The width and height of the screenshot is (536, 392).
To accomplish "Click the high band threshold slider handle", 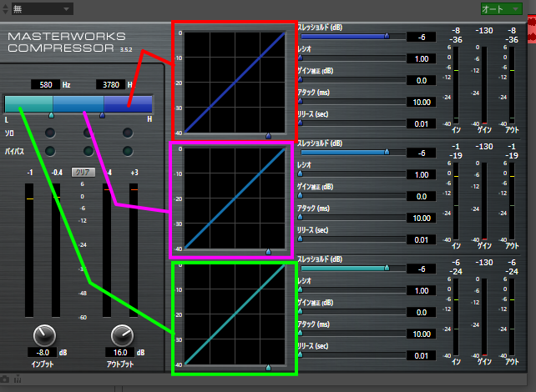I will point(387,36).
